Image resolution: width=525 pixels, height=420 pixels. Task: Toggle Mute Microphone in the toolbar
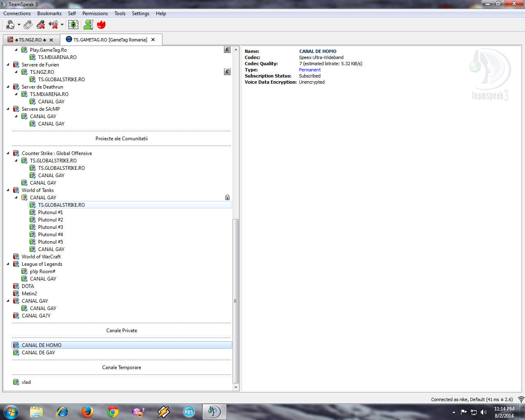(x=41, y=25)
